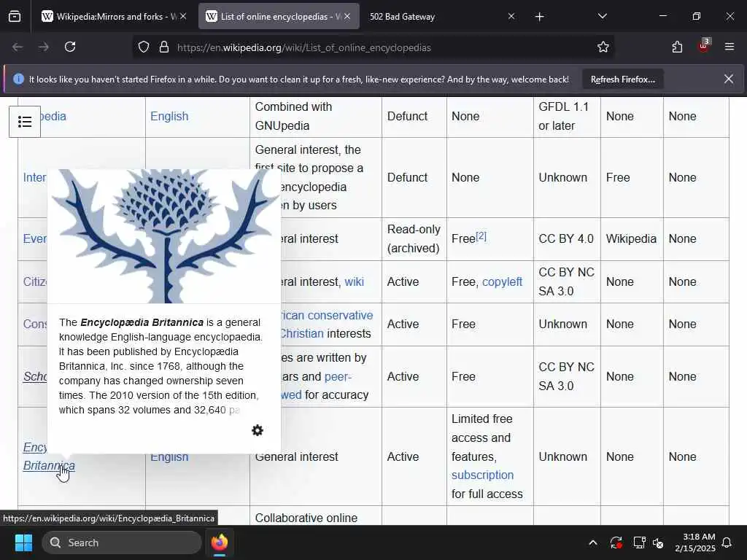Click Refresh Firefox button
The image size is (747, 560).
click(623, 79)
